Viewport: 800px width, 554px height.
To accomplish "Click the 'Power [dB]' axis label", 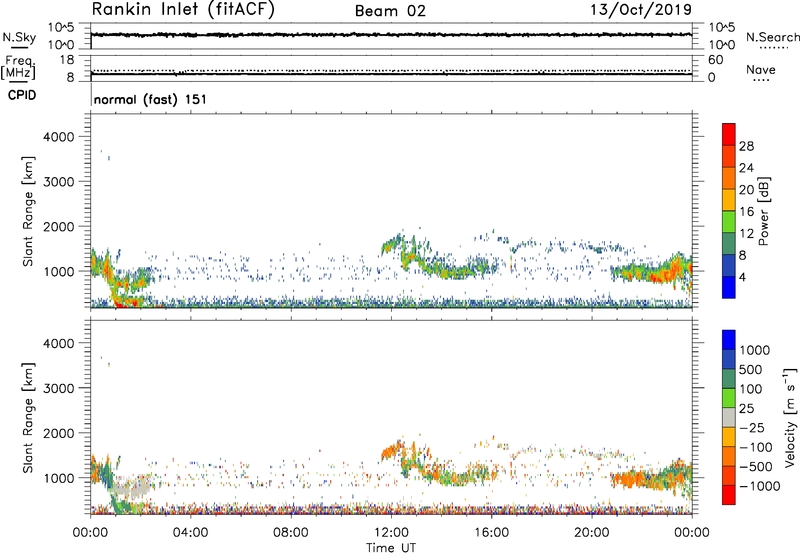I will [x=763, y=211].
